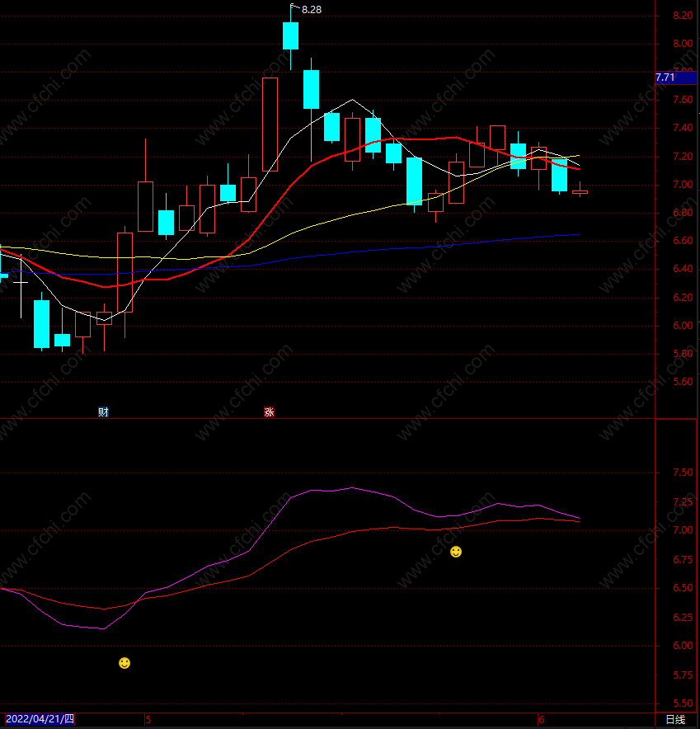Click the 6.25 indicator axis label
The image size is (700, 729).
[x=683, y=618]
